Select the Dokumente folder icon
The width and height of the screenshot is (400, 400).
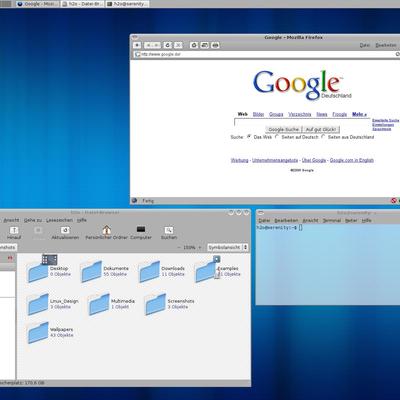[x=91, y=272]
